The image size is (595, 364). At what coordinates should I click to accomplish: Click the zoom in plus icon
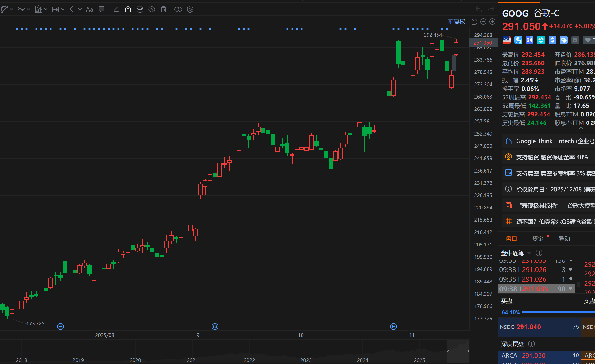(x=492, y=22)
